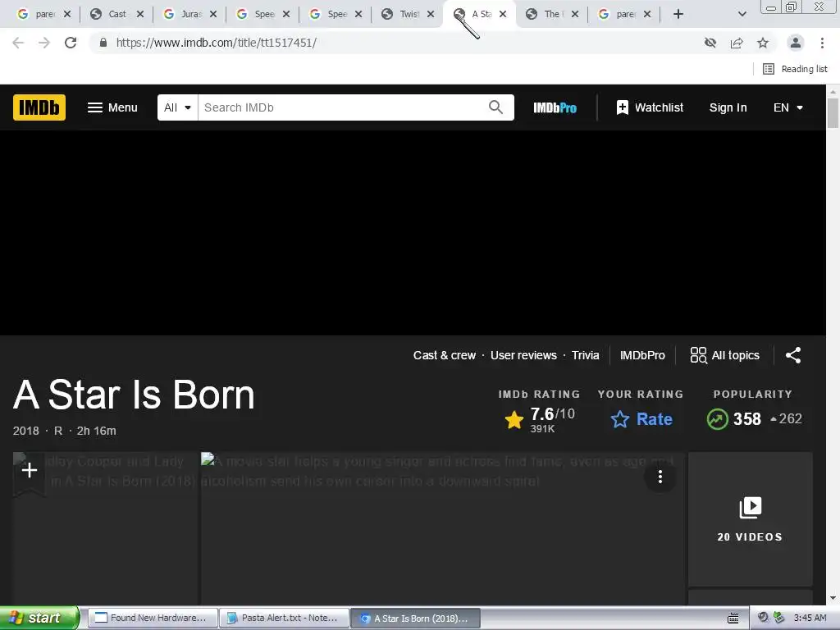
Task: Open the Trivia link
Action: pos(585,355)
